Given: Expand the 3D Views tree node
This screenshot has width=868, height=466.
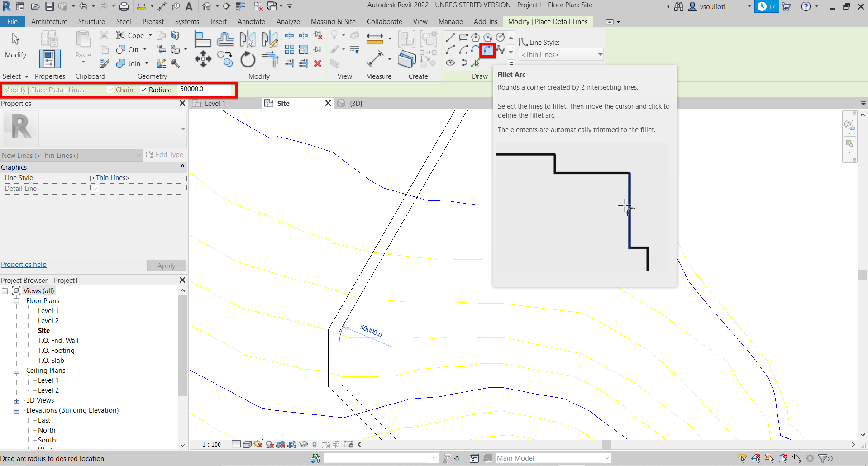Looking at the screenshot, I should coord(16,400).
